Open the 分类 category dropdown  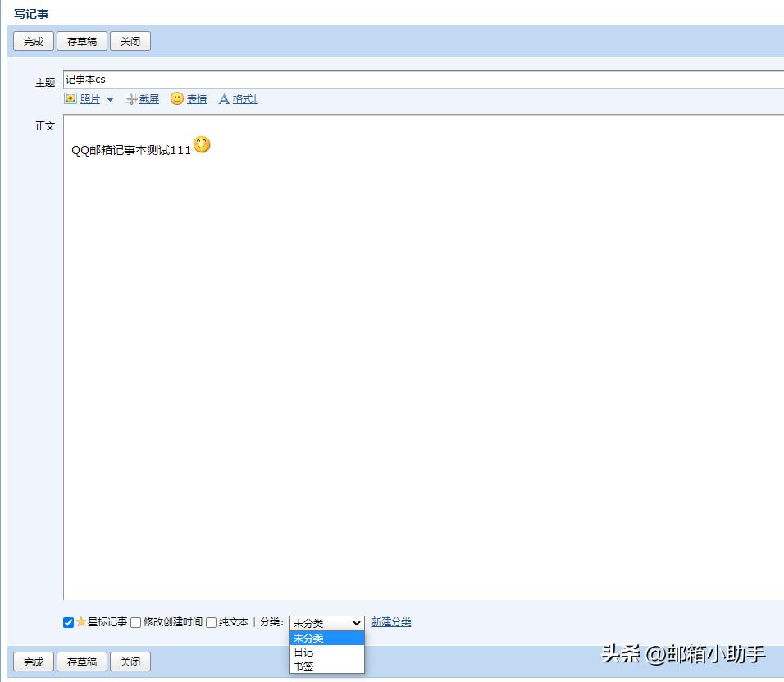[326, 622]
